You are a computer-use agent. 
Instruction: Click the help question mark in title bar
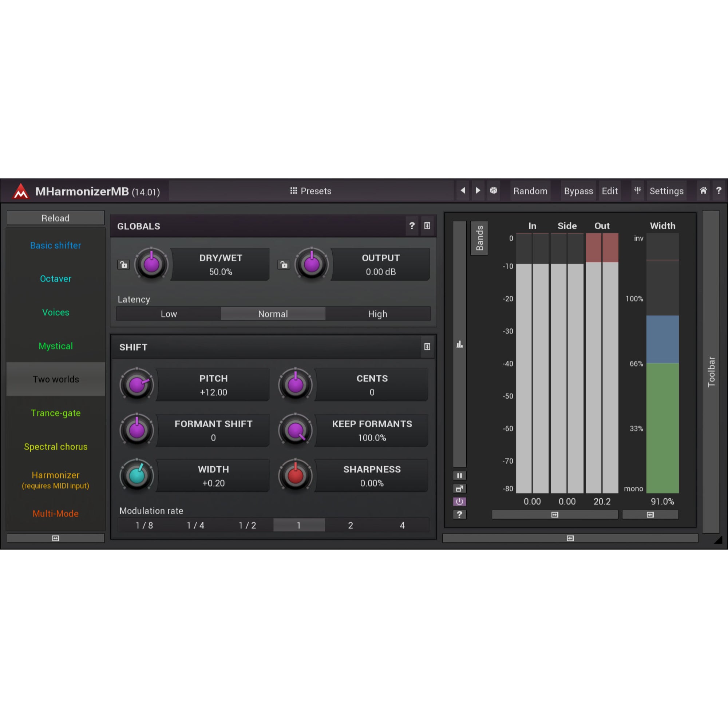(x=719, y=191)
